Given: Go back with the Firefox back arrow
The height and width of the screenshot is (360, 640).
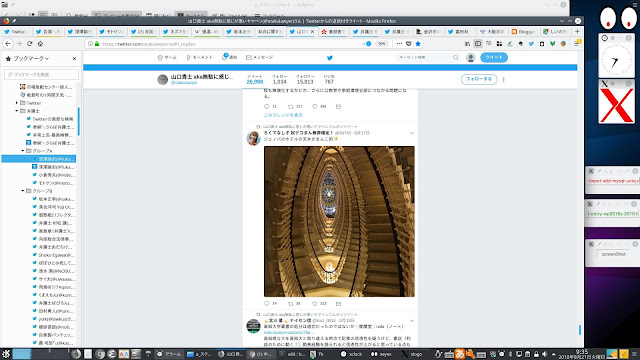Looking at the screenshot, I should (x=8, y=44).
